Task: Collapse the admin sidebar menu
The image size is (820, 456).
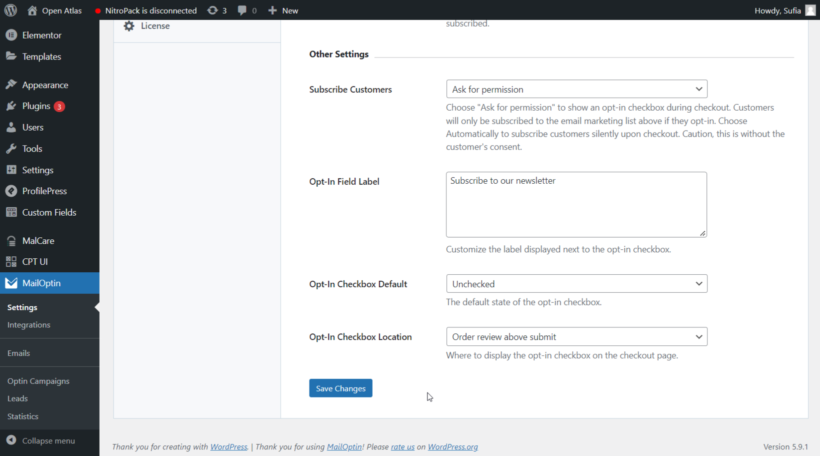Action: coord(41,440)
